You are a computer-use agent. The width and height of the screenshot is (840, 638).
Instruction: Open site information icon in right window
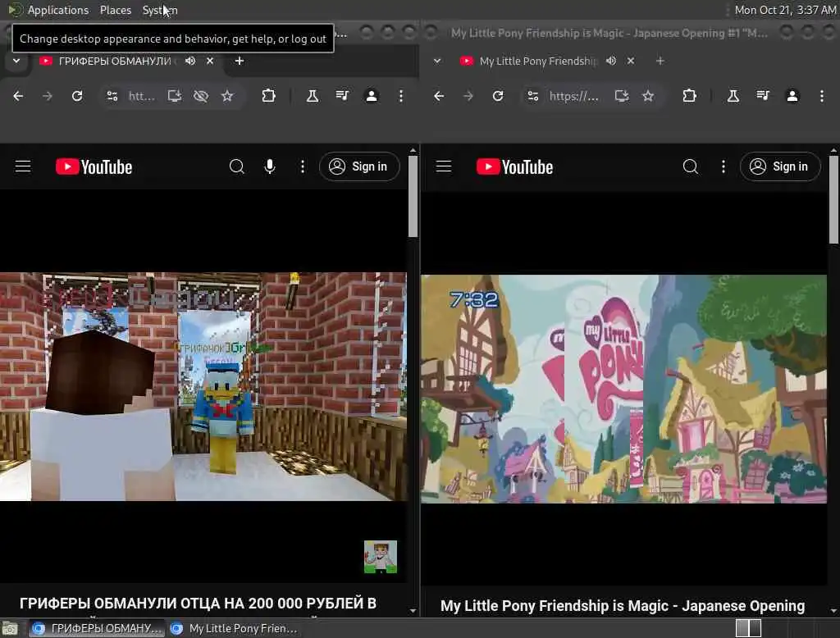coord(533,96)
